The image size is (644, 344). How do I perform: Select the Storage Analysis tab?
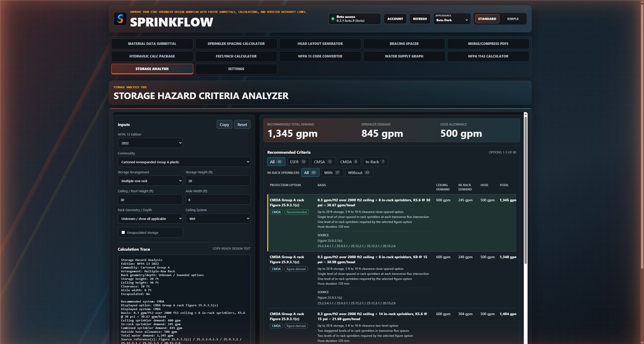point(152,69)
